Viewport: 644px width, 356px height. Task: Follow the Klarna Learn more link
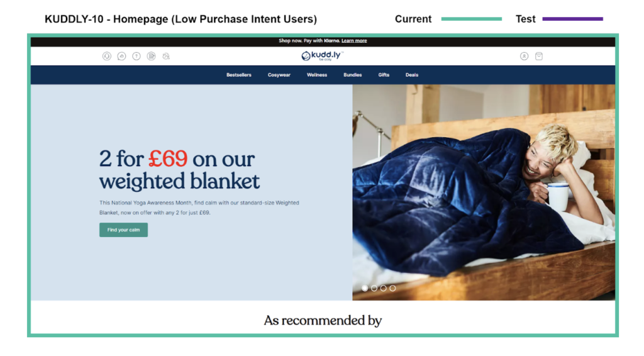[x=354, y=41]
